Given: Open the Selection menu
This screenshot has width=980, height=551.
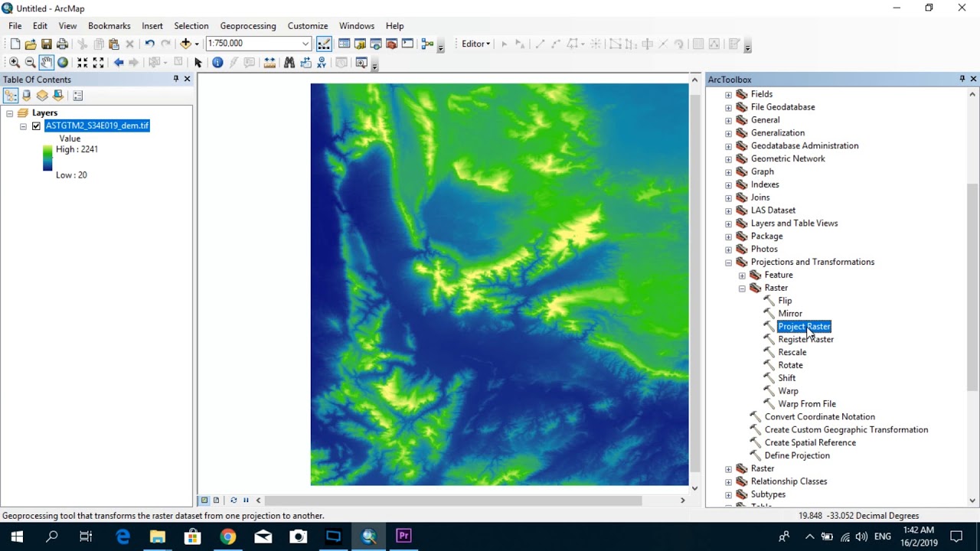Looking at the screenshot, I should coord(191,26).
